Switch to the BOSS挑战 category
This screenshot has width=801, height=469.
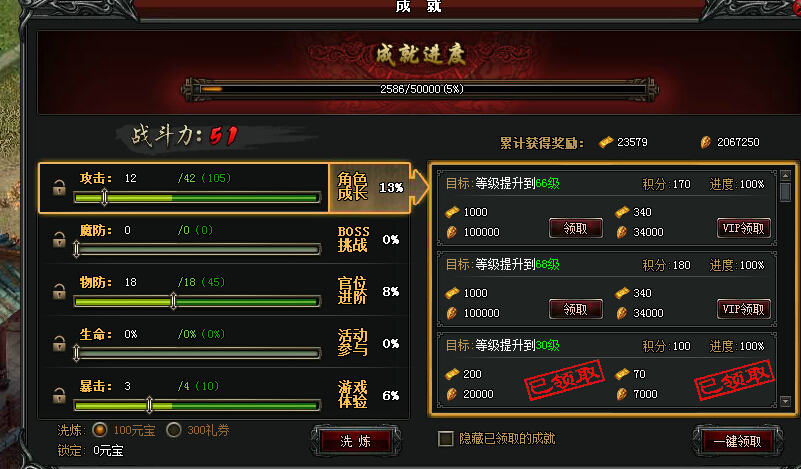click(368, 239)
